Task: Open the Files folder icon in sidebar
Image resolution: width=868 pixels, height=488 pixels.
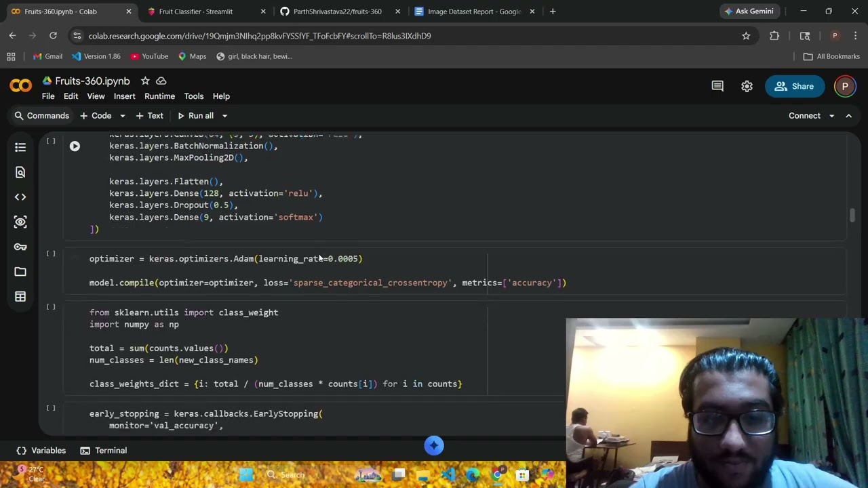Action: click(20, 272)
